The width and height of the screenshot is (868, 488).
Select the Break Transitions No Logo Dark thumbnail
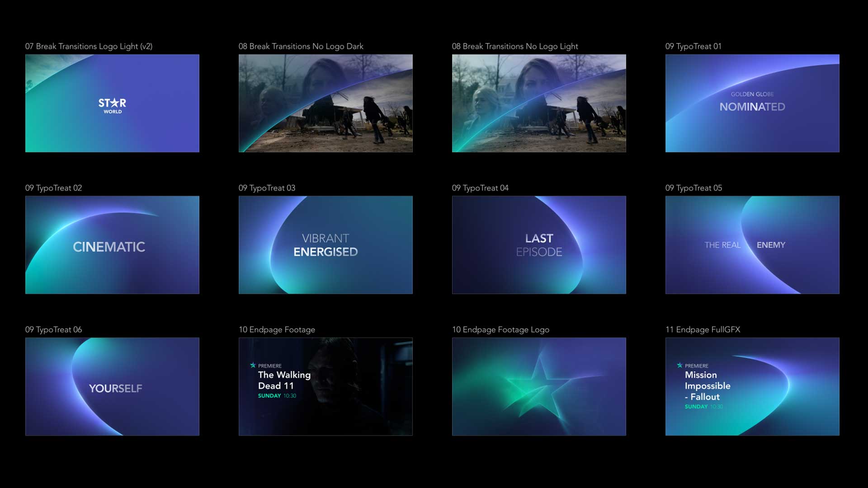tap(325, 103)
